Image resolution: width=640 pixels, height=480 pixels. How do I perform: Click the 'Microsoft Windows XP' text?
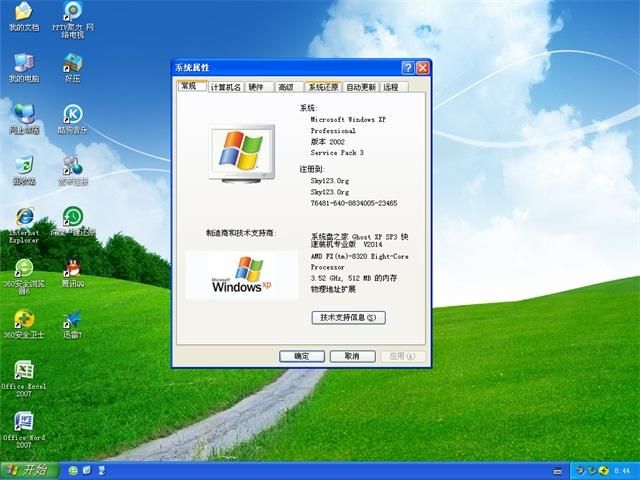click(348, 120)
